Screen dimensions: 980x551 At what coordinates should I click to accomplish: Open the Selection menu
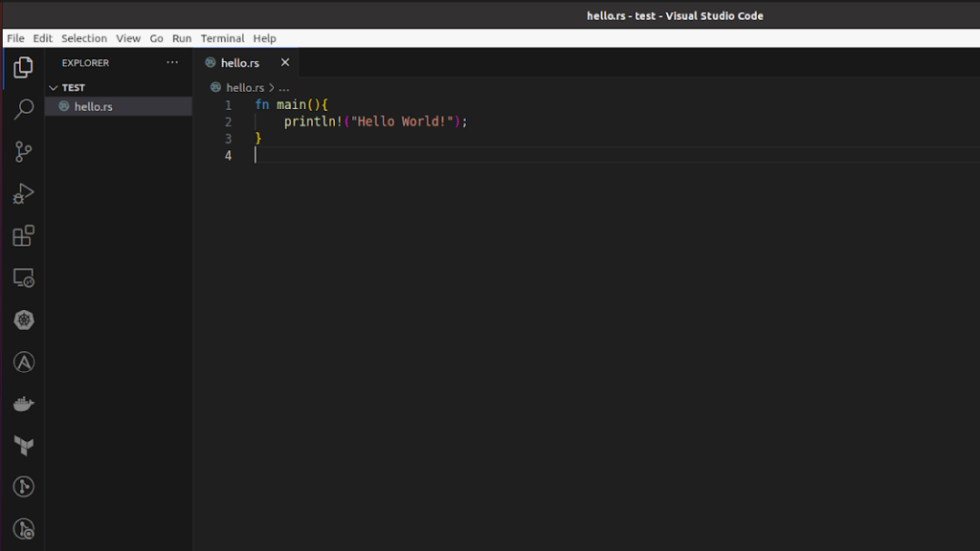(x=84, y=38)
